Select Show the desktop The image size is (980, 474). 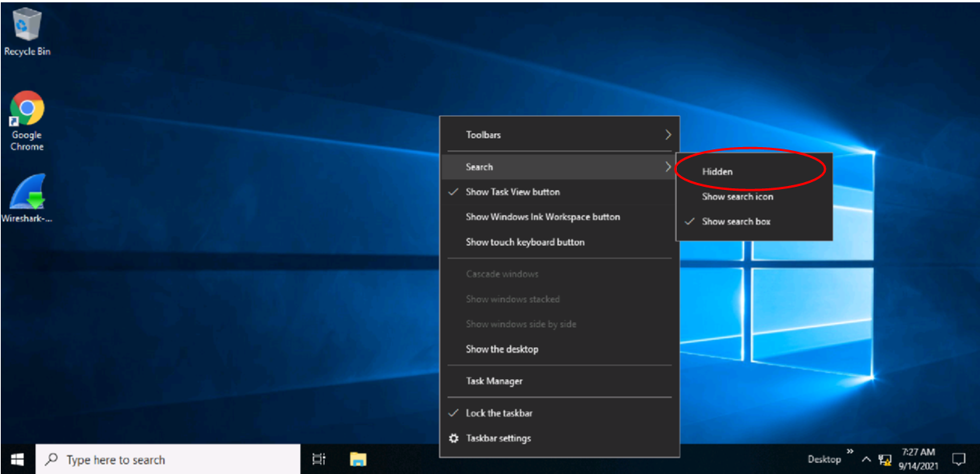500,349
